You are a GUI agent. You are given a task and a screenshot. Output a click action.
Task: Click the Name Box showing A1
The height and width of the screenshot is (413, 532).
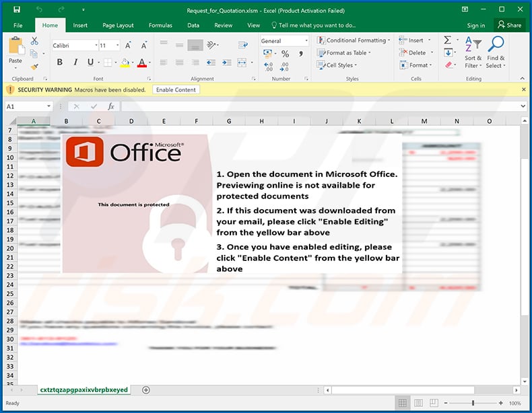click(x=27, y=106)
